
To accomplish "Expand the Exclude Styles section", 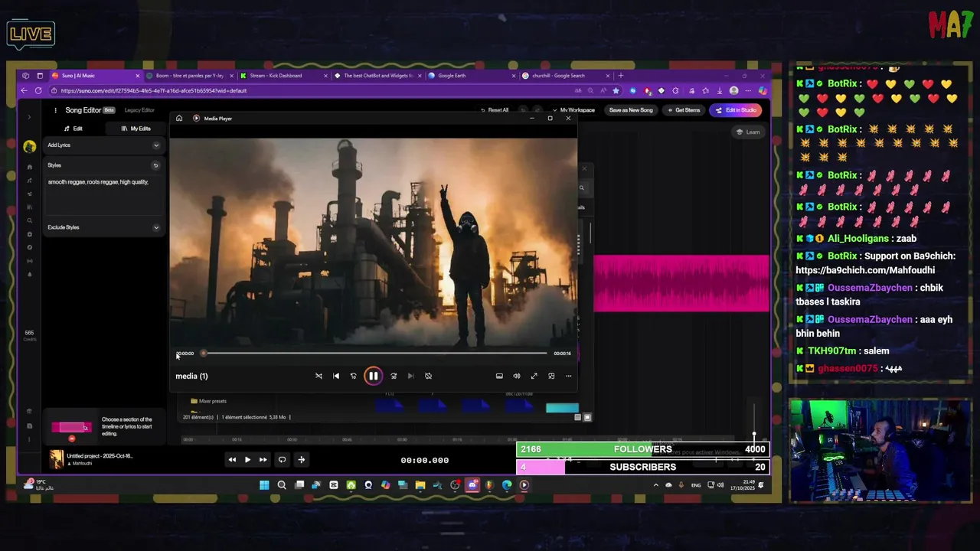I will (156, 227).
